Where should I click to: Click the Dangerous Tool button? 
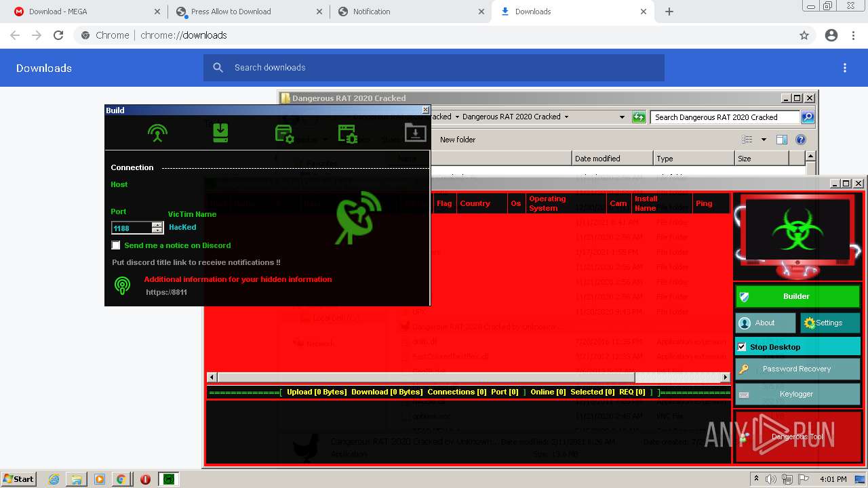(x=797, y=437)
